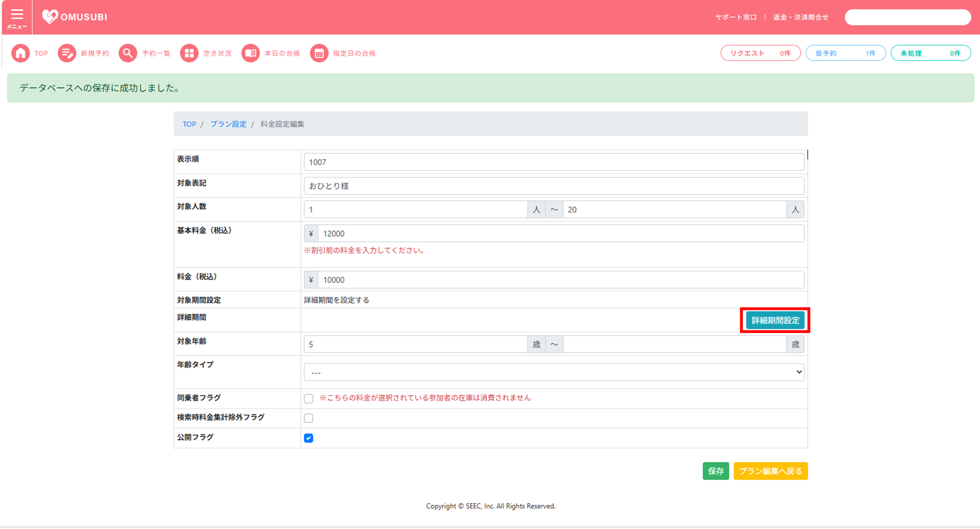Click the 料金設定編集 breadcrumb text

coord(282,124)
